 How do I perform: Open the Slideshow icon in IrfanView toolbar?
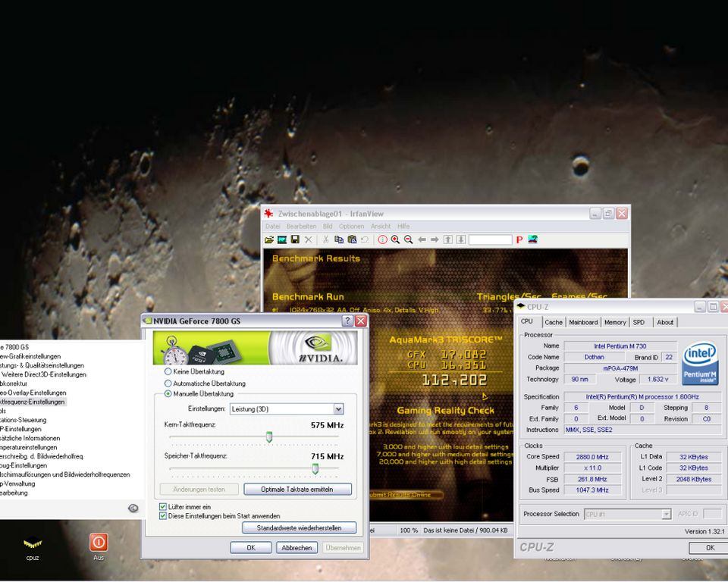point(282,240)
